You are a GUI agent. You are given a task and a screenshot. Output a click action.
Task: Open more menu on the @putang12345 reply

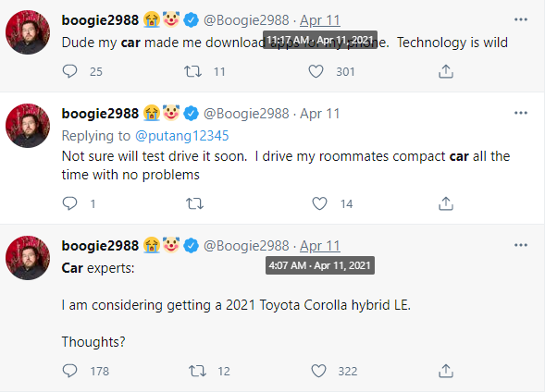click(x=521, y=113)
